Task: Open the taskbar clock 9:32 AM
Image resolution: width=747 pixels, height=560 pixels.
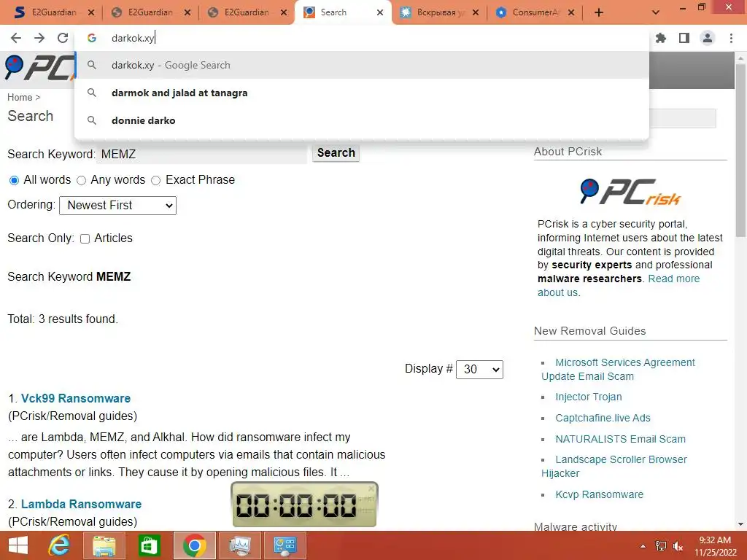Action: pyautogui.click(x=715, y=546)
